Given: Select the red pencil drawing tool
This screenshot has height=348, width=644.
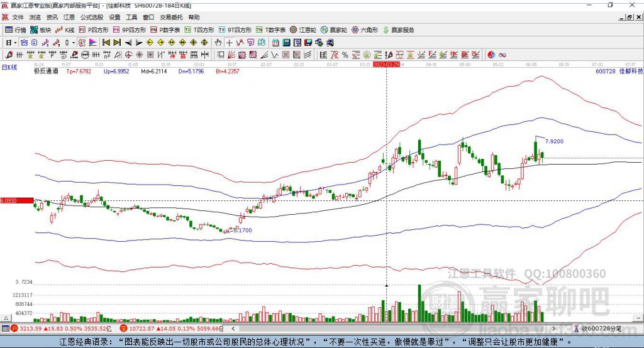Looking at the screenshot, I should (x=9, y=55).
